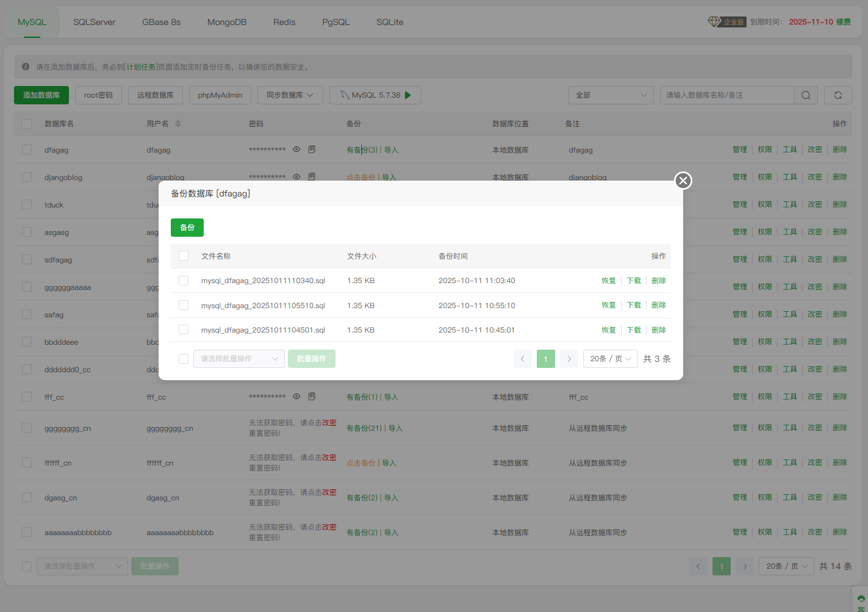Go to next page in backup dialog
This screenshot has height=612, width=868.
(569, 359)
